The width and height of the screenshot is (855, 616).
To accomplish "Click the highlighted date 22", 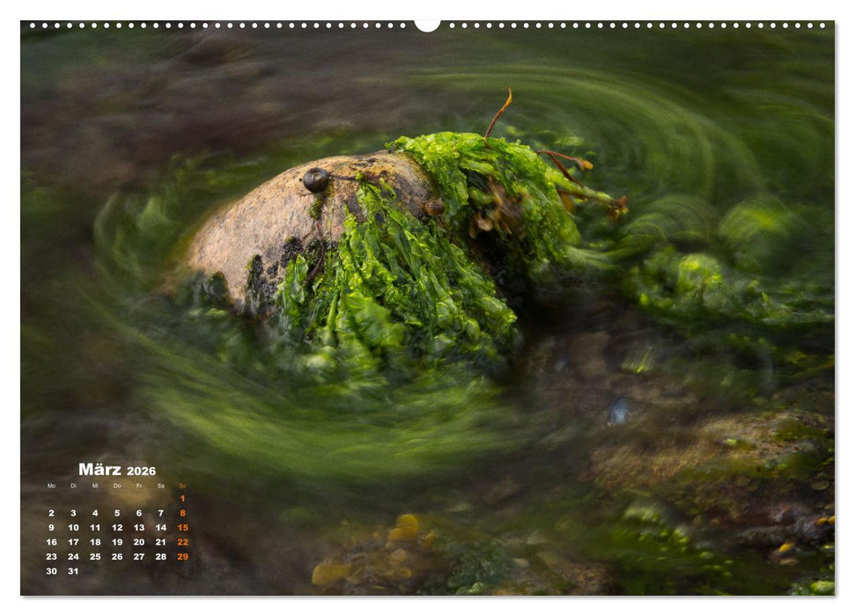I will tap(182, 541).
